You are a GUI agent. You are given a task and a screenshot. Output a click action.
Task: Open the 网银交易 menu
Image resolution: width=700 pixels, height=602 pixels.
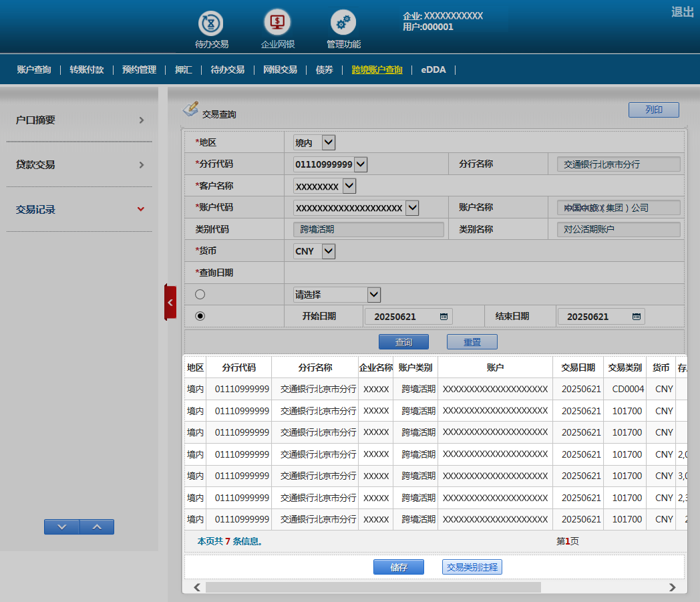point(280,69)
